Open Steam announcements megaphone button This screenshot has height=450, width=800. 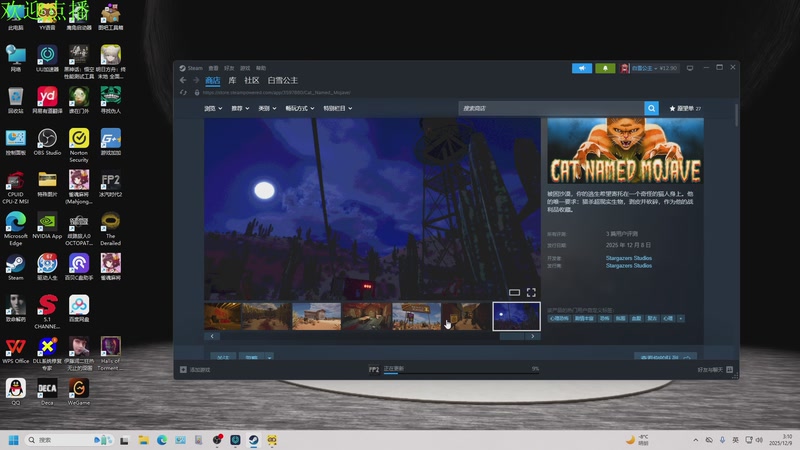[x=582, y=68]
